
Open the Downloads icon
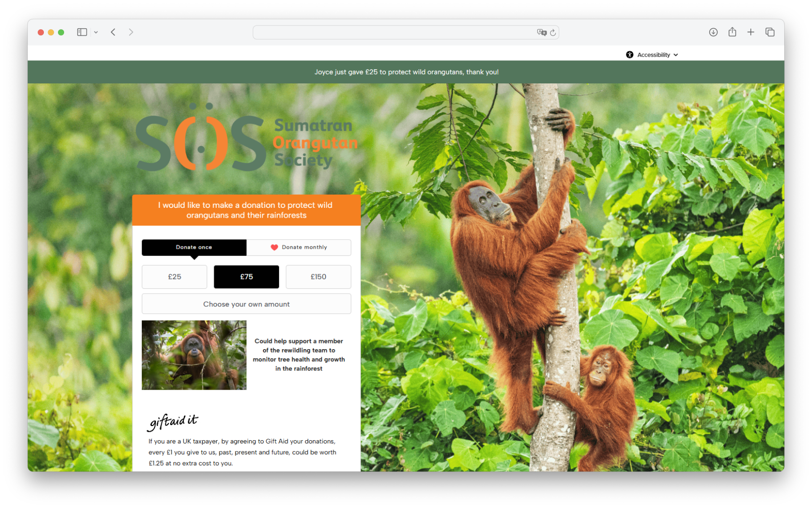[713, 32]
